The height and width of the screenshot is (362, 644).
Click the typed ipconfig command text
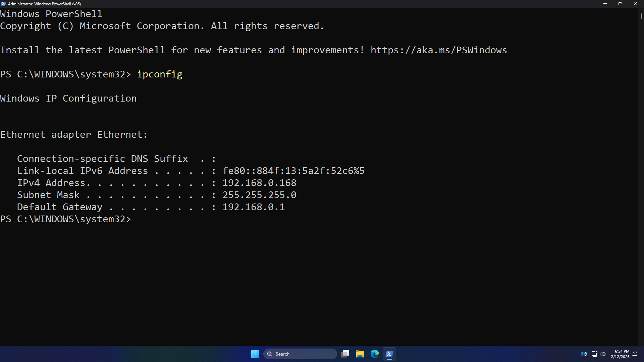160,74
